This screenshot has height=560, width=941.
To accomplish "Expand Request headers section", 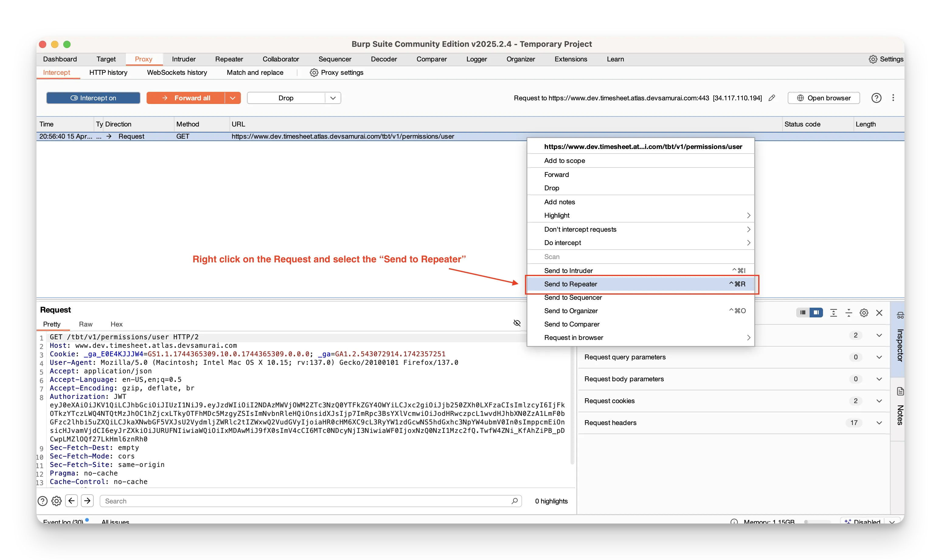I will point(879,423).
